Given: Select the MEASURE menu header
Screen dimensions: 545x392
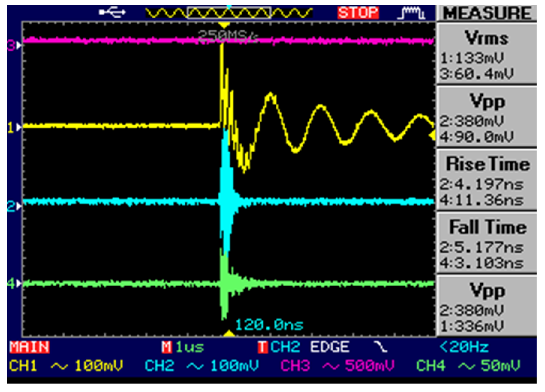Looking at the screenshot, I should point(487,13).
